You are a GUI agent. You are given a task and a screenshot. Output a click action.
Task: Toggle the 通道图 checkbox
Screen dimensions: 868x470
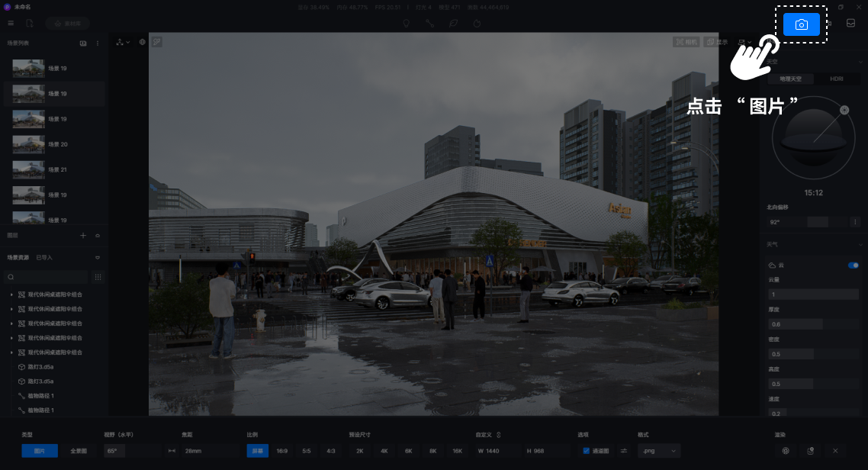[586, 451]
